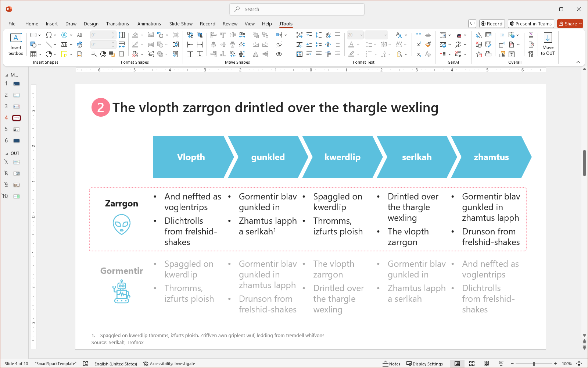Click the shape outline pencil icon
Image resolution: width=588 pixels, height=368 pixels.
pyautogui.click(x=135, y=45)
